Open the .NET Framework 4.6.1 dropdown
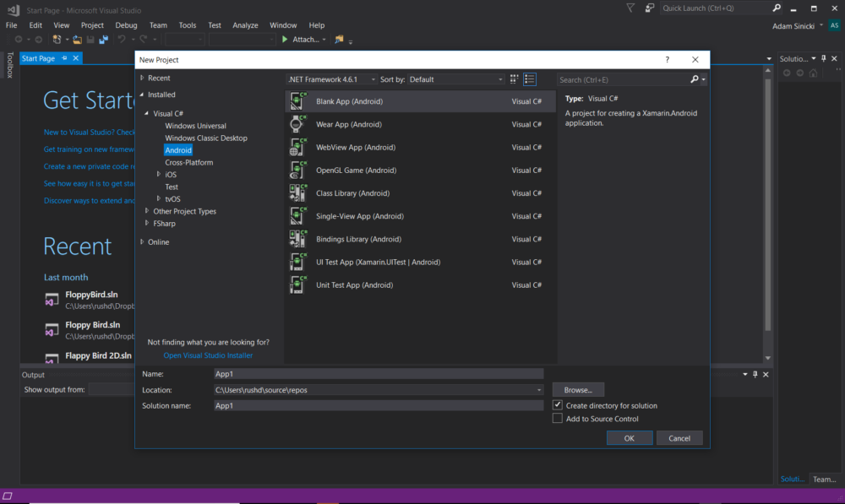The width and height of the screenshot is (845, 504). click(375, 79)
